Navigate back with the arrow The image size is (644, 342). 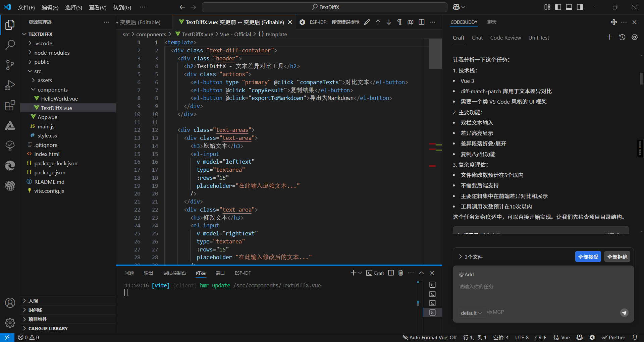tap(182, 7)
